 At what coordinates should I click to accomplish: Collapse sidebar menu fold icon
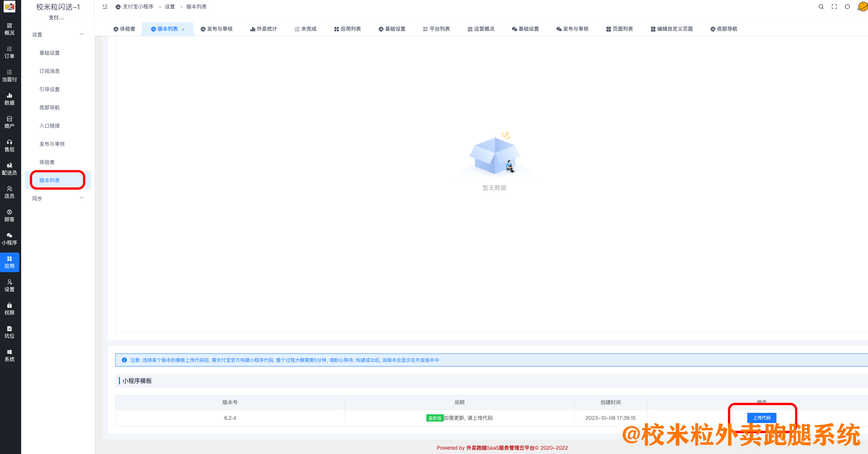coord(105,7)
